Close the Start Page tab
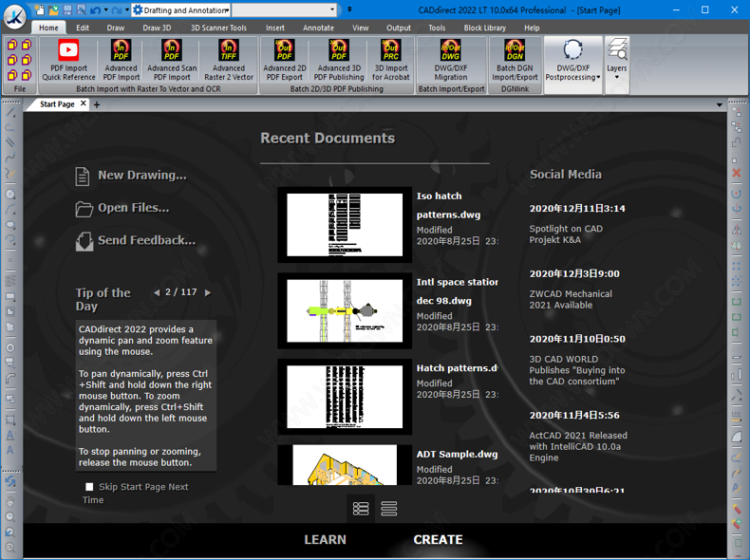The height and width of the screenshot is (560, 750). point(84,103)
